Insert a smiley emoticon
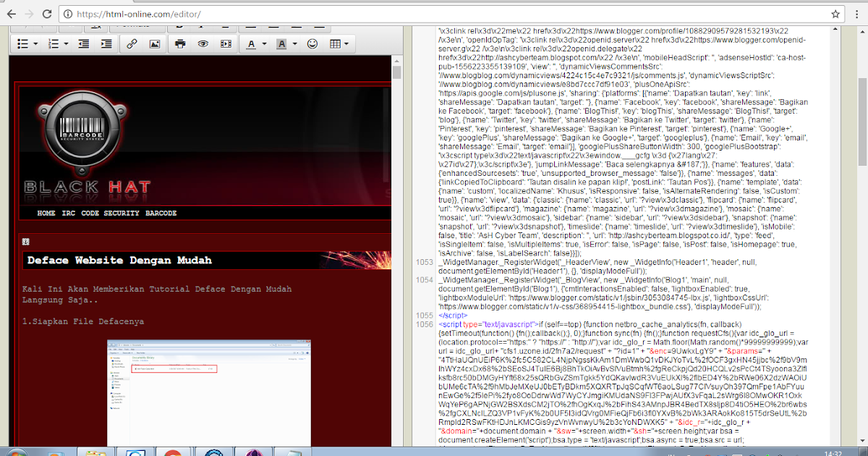This screenshot has height=456, width=868. 314,43
